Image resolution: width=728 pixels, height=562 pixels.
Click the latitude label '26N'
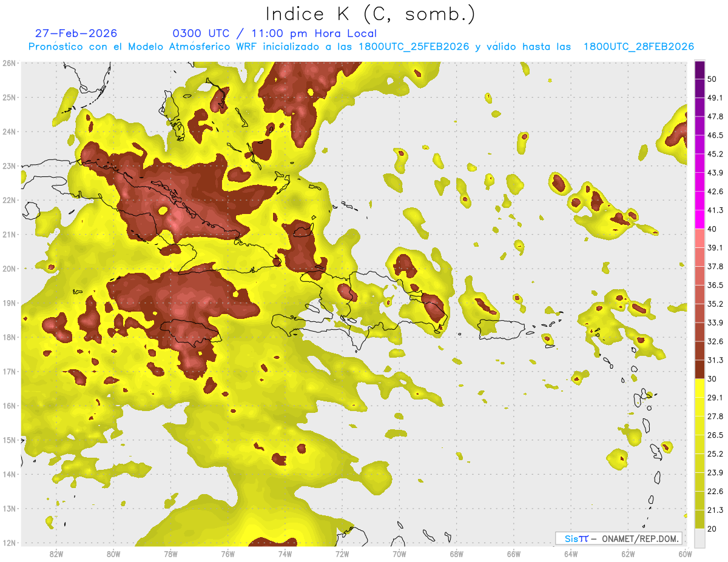click(x=8, y=63)
